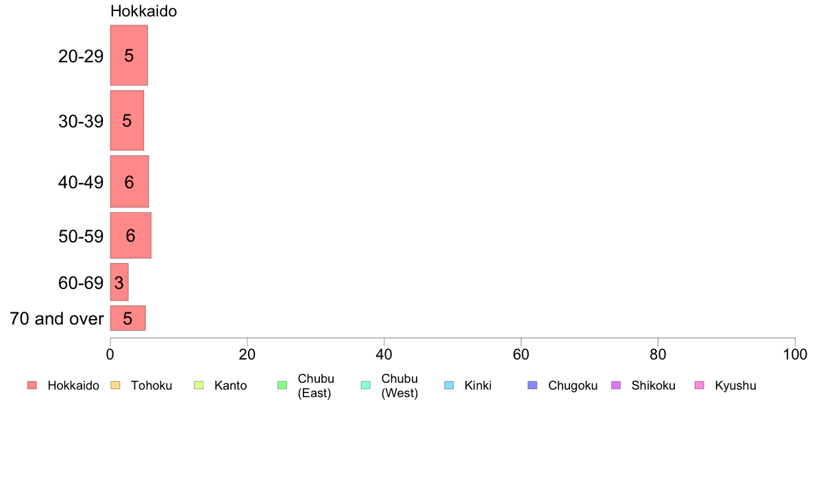Screen dimensions: 814x504
Task: Select the 70 and over bar
Action: [127, 318]
